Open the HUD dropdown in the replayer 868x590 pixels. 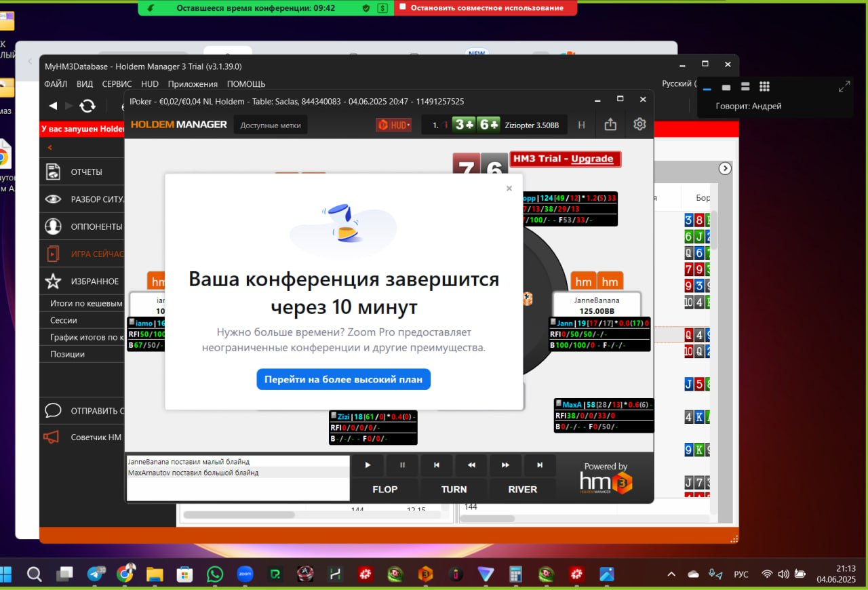(394, 125)
